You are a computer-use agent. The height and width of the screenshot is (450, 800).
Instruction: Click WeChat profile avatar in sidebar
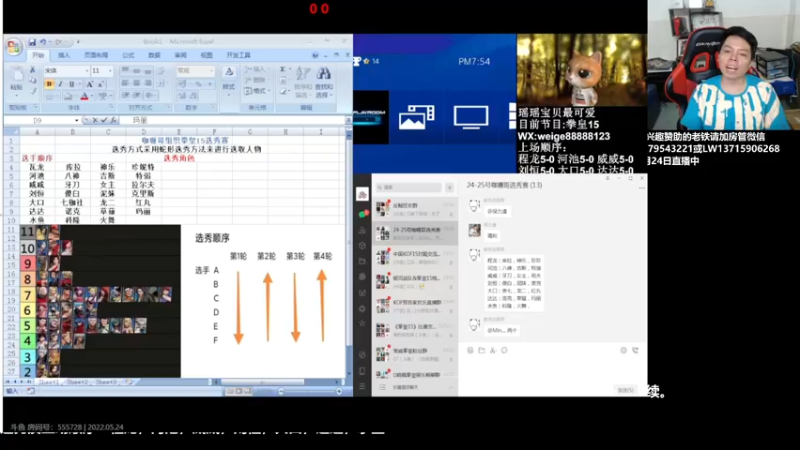point(362,194)
